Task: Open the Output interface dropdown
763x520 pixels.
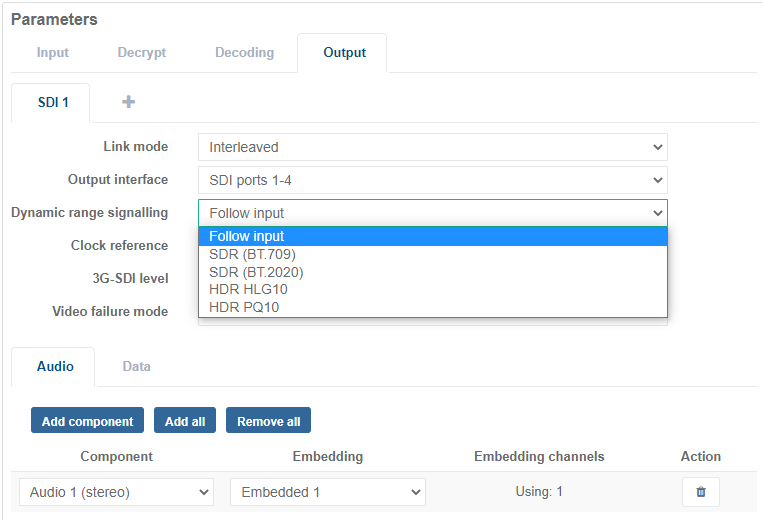Action: tap(432, 180)
